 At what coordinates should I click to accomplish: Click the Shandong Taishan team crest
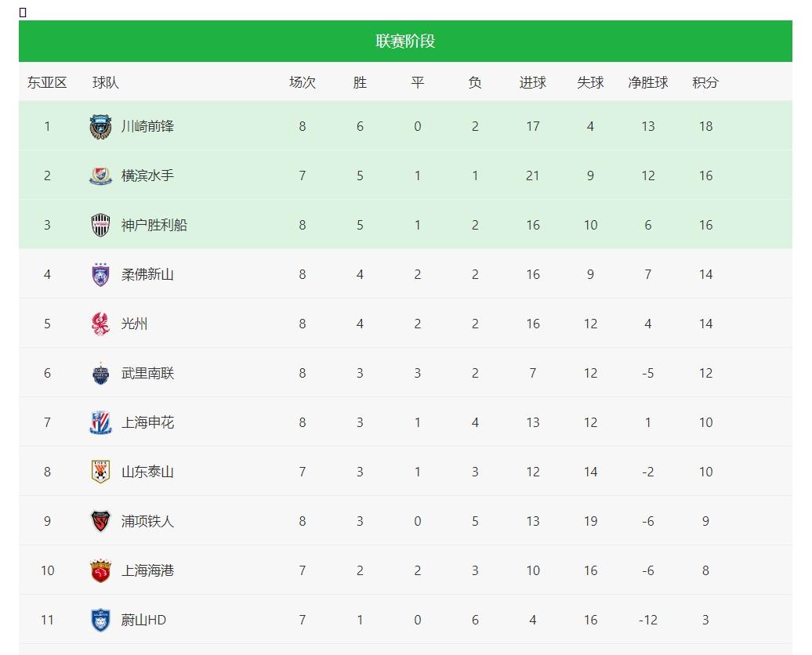click(x=100, y=472)
